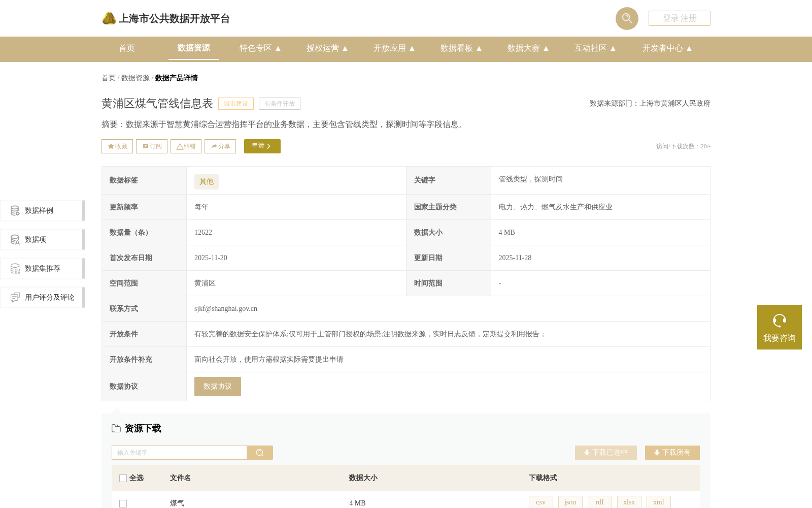Screen dimensions: 812x508
Task: Focus the 输入关键字 search field
Action: (x=179, y=453)
